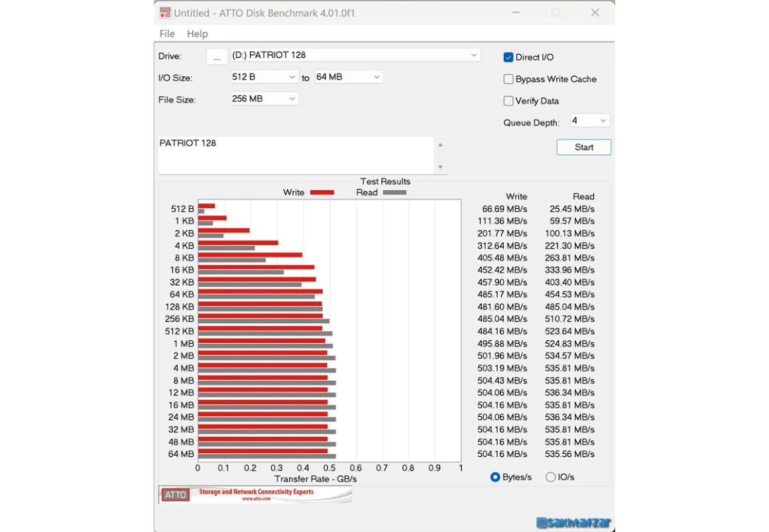Image resolution: width=769 pixels, height=532 pixels.
Task: Click the ATTO logo banner
Action: [255, 494]
